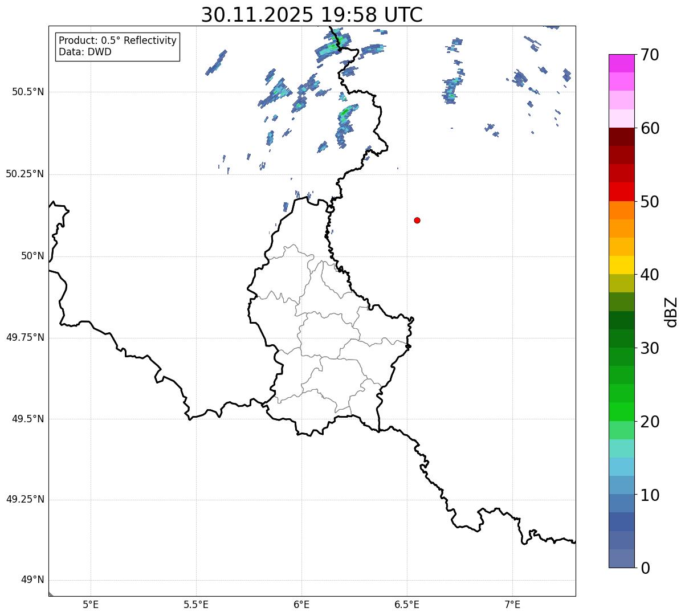
Task: Click the dBZ colorbar axis label
Action: pos(671,312)
